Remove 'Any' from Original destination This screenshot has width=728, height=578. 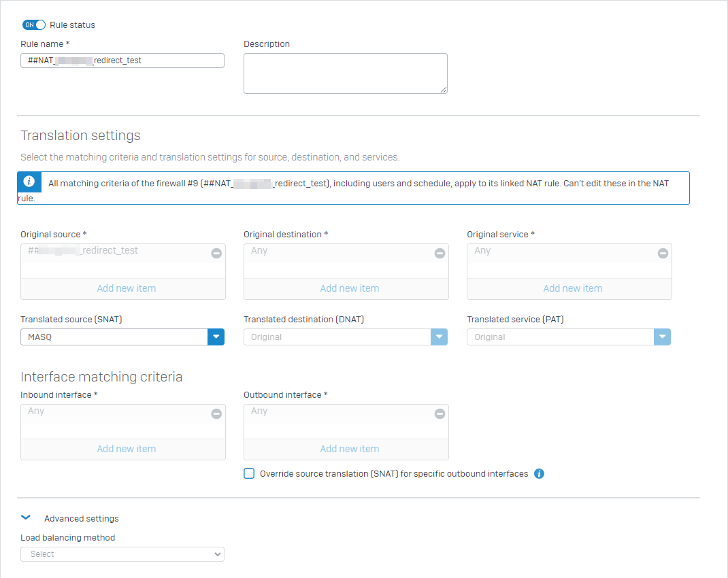click(440, 253)
